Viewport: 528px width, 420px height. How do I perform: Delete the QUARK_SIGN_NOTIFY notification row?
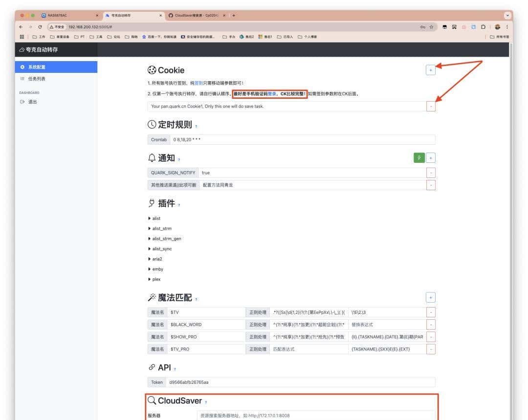pyautogui.click(x=431, y=173)
